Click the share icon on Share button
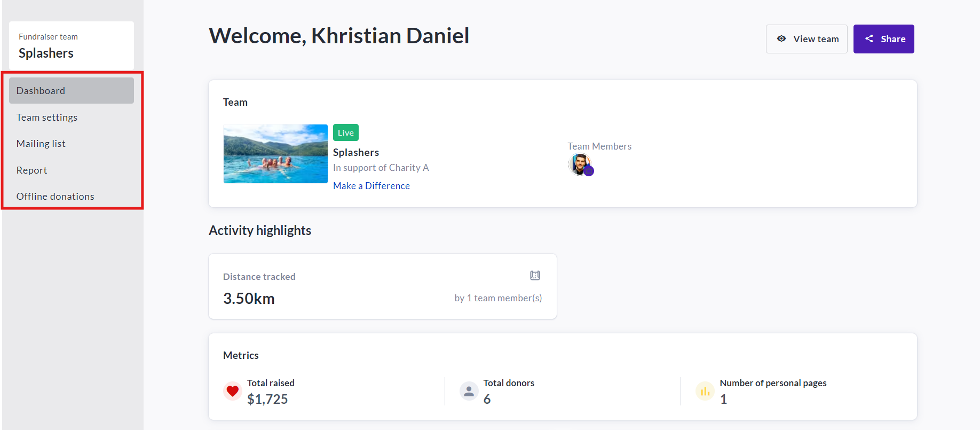 (870, 38)
